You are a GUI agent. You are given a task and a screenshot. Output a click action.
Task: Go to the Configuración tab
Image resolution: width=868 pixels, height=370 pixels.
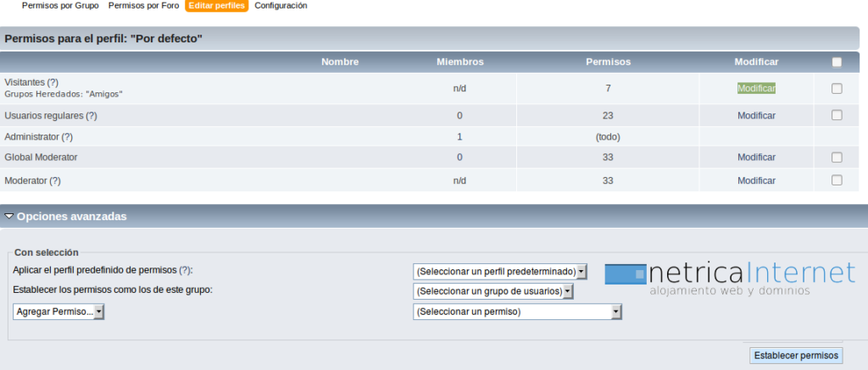pyautogui.click(x=281, y=6)
